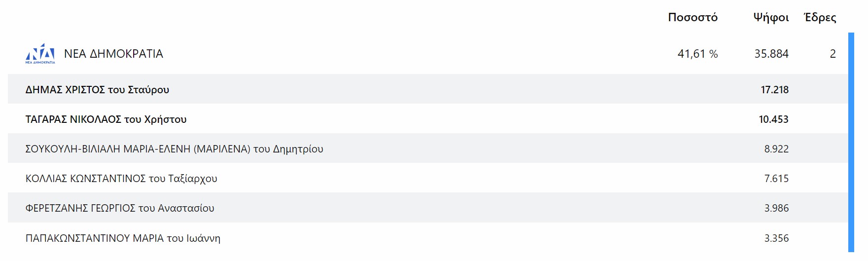Click the 41,61 % party percentage
Viewport: 868px width, 261px height.
(697, 54)
